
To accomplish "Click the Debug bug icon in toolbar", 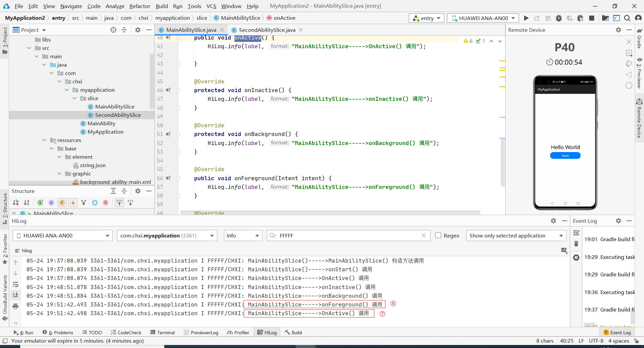I will (x=559, y=18).
